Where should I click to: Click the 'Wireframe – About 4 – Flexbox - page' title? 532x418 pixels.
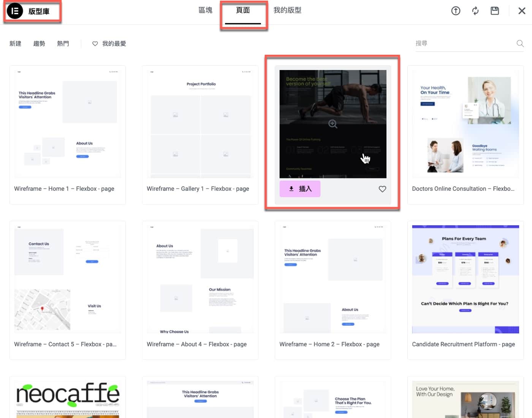(197, 344)
